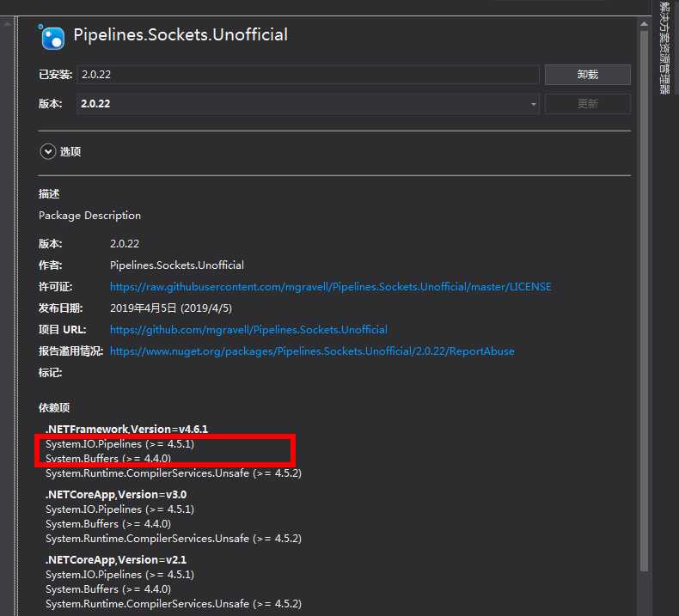Click the 作者 label
Image resolution: width=679 pixels, height=616 pixels.
click(50, 265)
